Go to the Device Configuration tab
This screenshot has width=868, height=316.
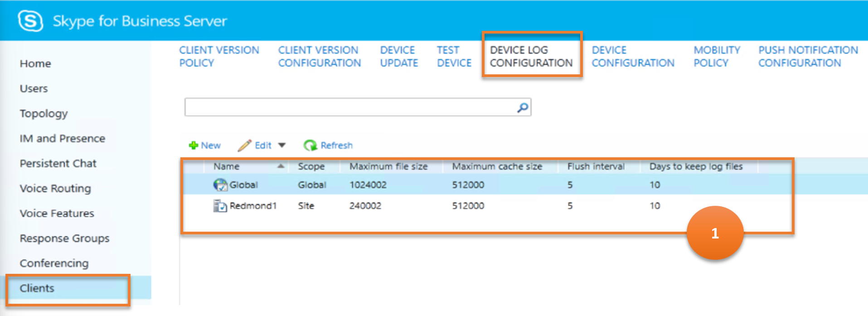[633, 56]
